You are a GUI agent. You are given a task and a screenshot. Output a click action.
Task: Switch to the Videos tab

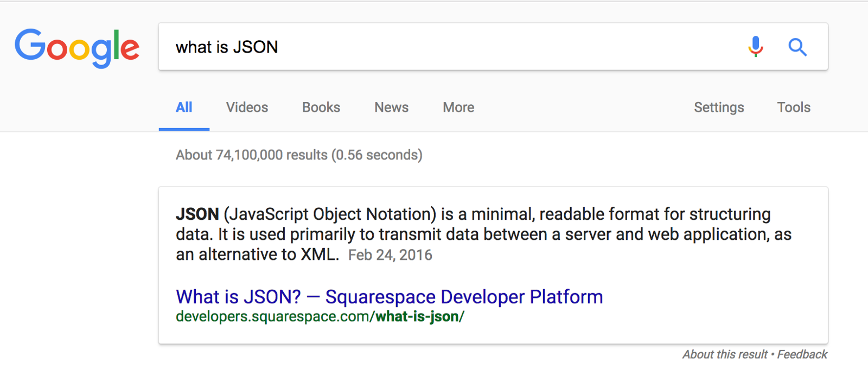247,107
